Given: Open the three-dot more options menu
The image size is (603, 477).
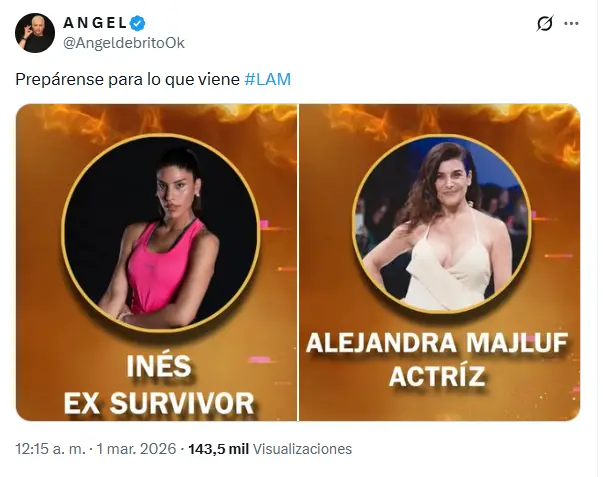Looking at the screenshot, I should tap(571, 23).
